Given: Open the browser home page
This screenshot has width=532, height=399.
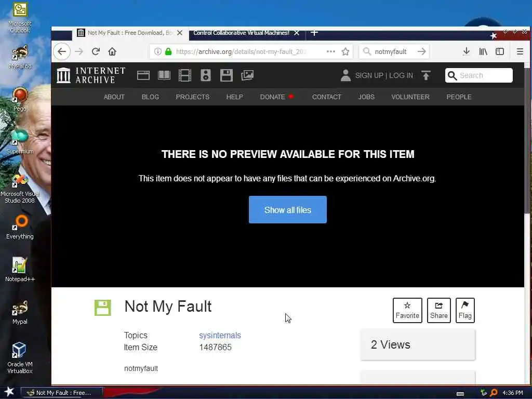Looking at the screenshot, I should coord(112,51).
